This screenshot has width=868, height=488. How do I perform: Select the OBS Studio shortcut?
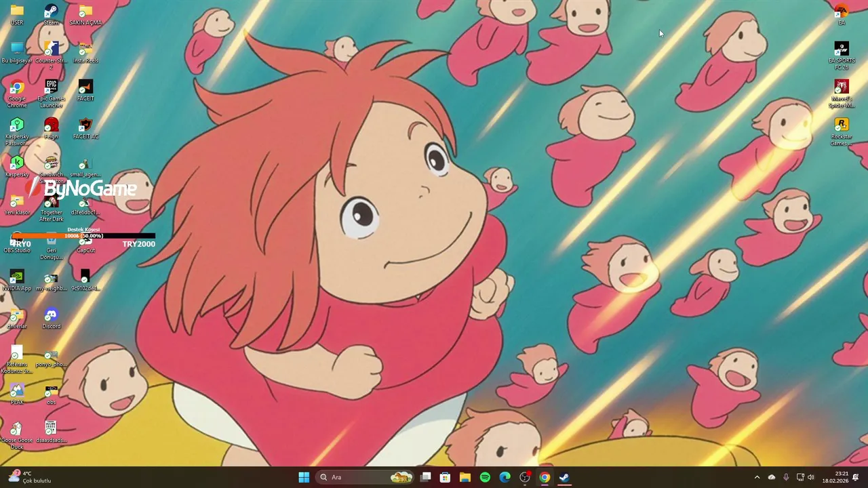tap(17, 244)
